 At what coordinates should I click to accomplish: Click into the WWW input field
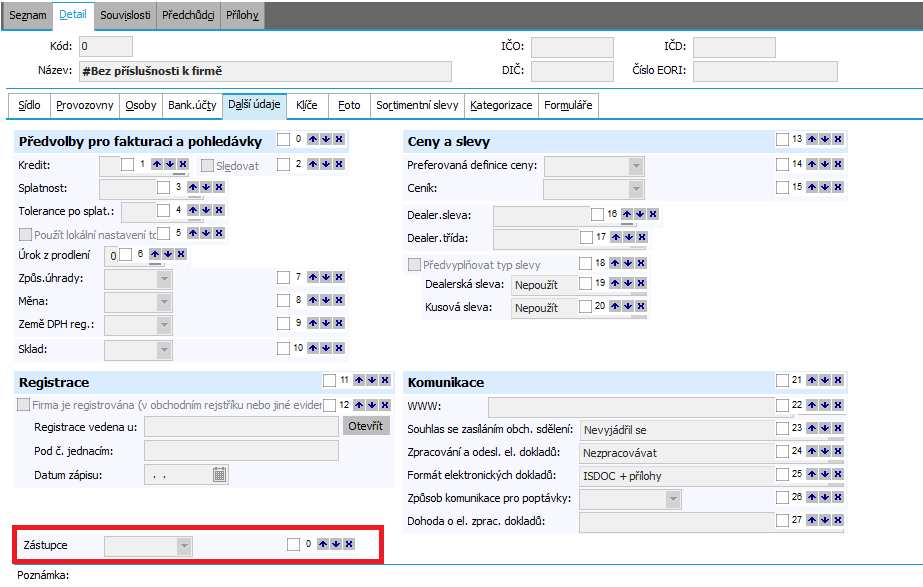click(x=630, y=406)
